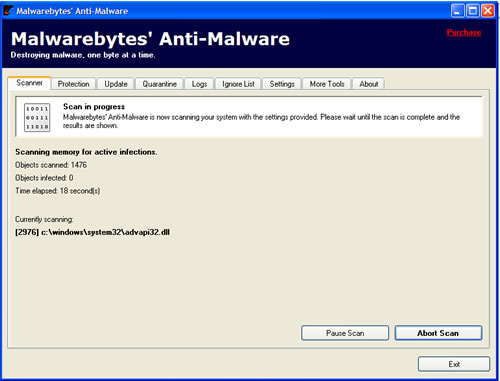Screen dimensions: 500x381
Task: Open the About tab
Action: 369,84
